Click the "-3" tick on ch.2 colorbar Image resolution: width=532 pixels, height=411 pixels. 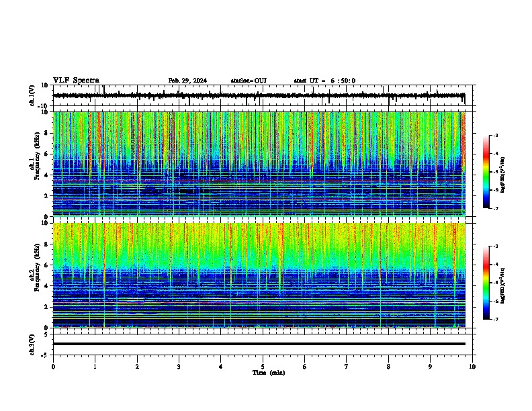496,246
